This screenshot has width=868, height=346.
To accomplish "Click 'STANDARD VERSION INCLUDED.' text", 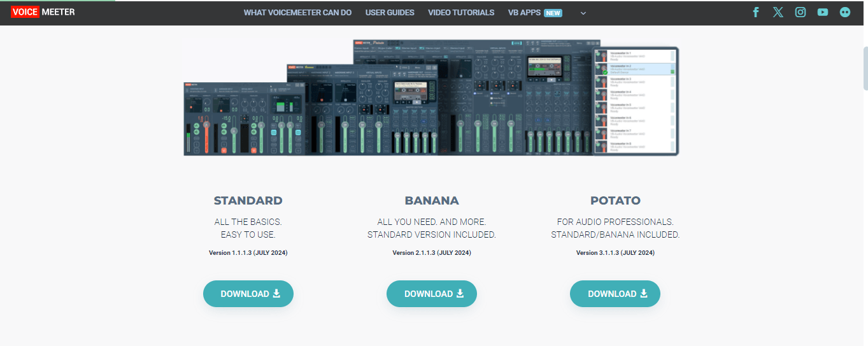I will click(432, 234).
